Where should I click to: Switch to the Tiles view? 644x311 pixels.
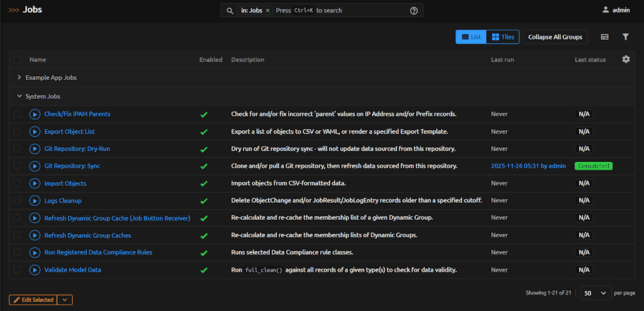click(x=502, y=37)
